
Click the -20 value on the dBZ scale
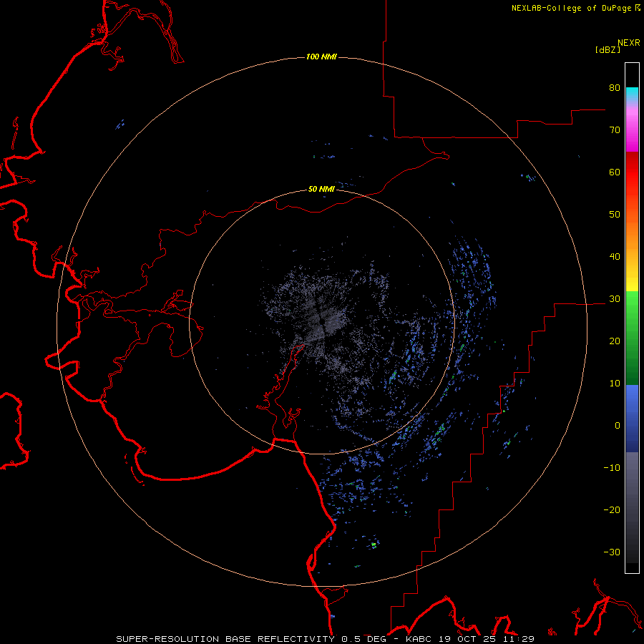tap(612, 509)
